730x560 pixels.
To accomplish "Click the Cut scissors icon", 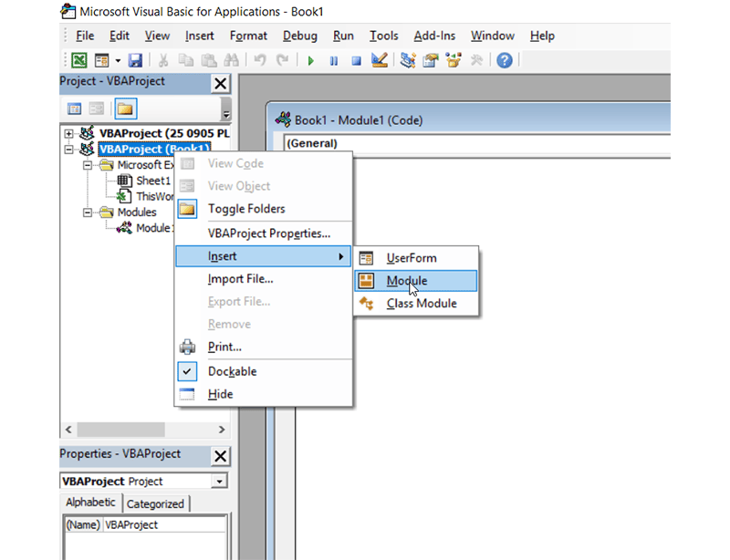I will (163, 60).
